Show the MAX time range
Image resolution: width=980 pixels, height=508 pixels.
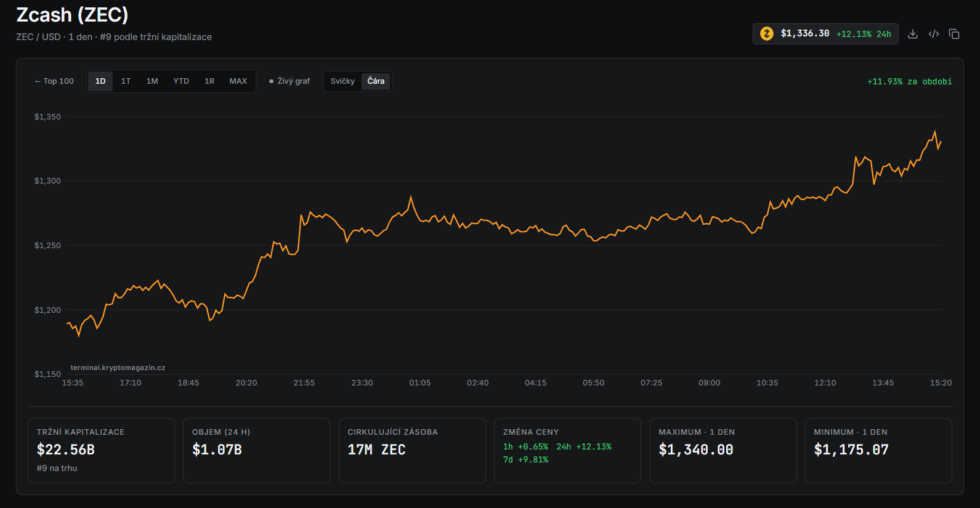click(x=238, y=81)
